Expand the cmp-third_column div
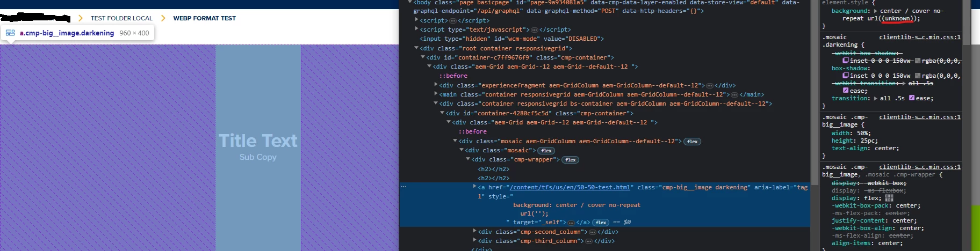The width and height of the screenshot is (980, 251). click(474, 240)
